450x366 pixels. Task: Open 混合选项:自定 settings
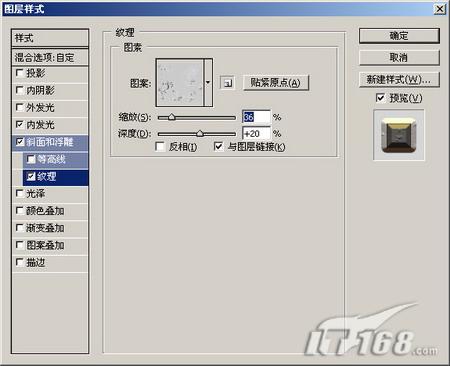(x=50, y=57)
